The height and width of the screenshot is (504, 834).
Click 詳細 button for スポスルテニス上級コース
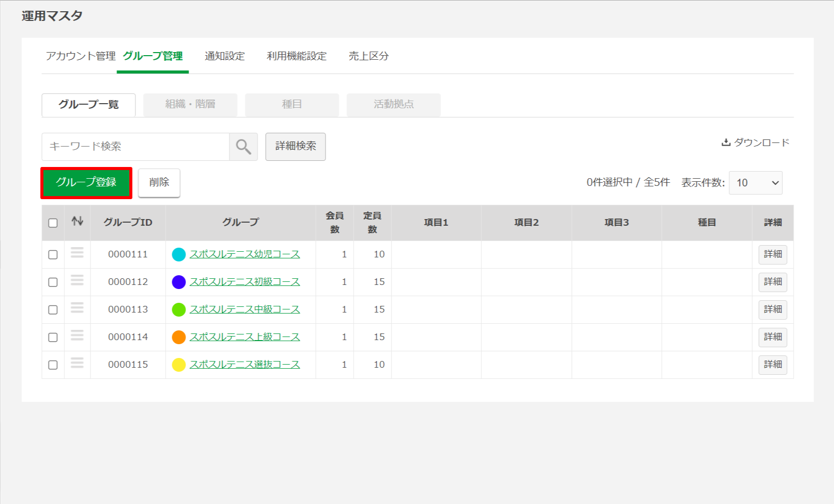(x=773, y=337)
